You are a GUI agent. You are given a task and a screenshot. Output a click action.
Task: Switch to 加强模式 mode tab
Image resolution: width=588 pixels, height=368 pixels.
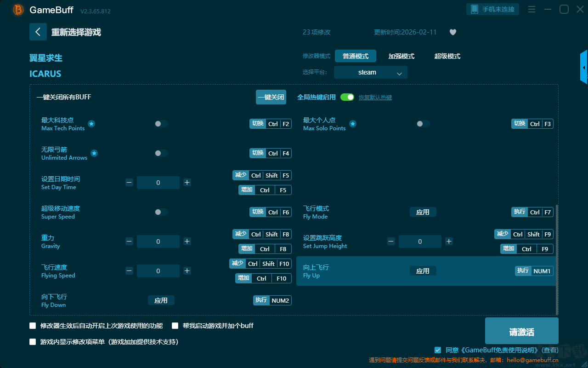pos(401,56)
